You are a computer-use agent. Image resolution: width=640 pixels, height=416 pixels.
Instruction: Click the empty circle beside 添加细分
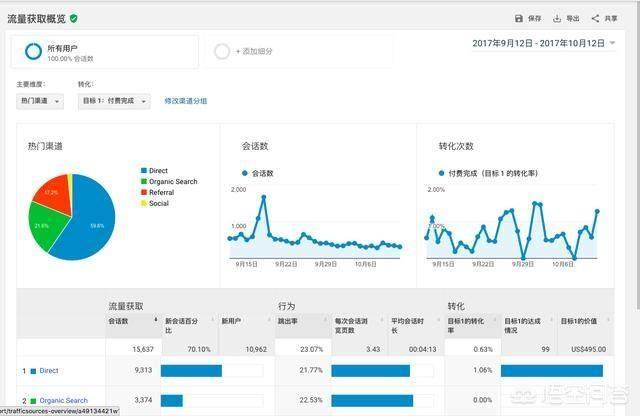[222, 51]
